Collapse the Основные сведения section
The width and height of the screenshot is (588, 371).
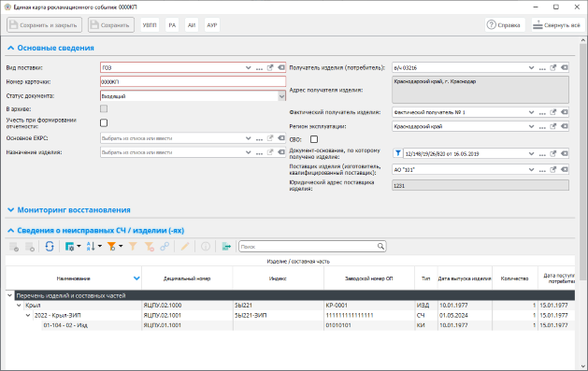pos(11,48)
